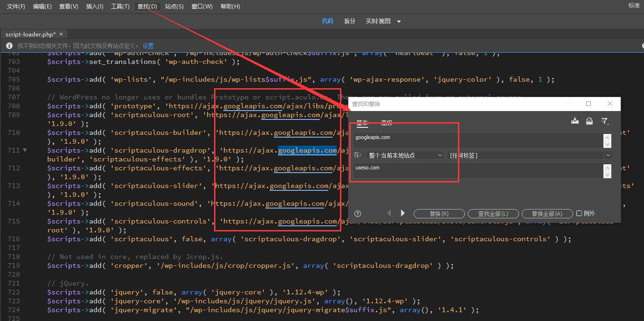The width and height of the screenshot is (644, 321).
Task: Click the highlighted googleapis.com on line 711
Action: click(x=307, y=150)
